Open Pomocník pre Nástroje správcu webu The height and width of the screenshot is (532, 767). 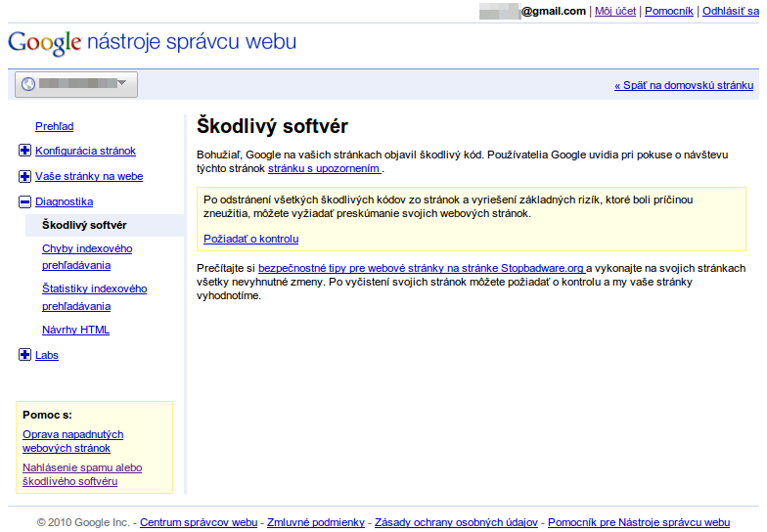point(639,522)
